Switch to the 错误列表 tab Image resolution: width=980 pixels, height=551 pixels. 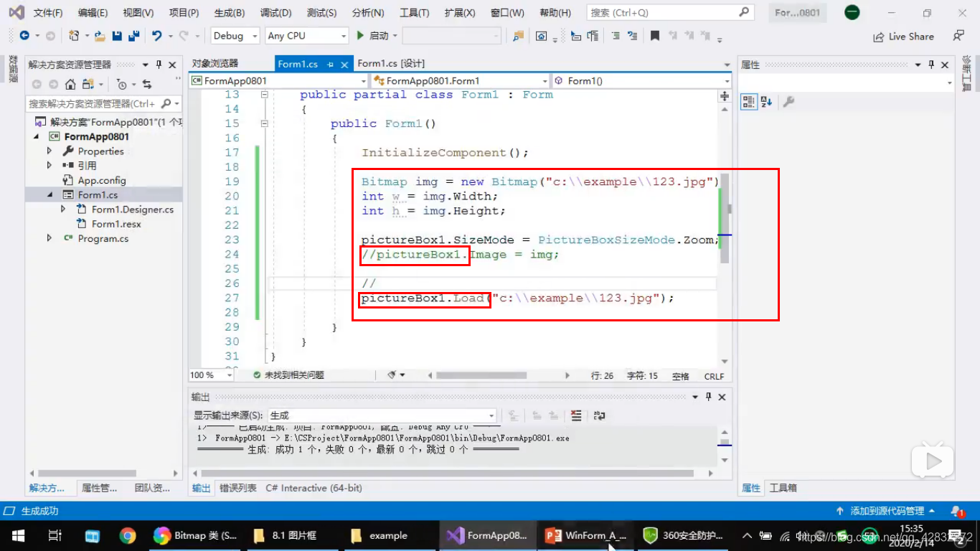point(237,488)
